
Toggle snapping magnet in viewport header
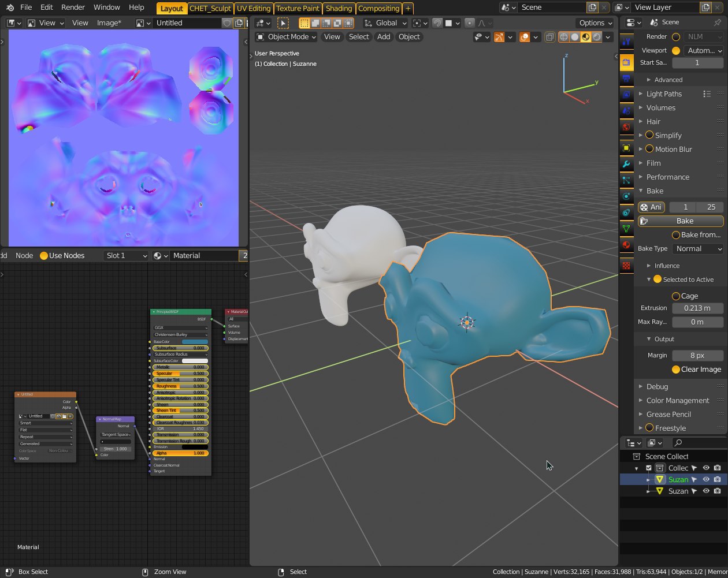coord(438,23)
